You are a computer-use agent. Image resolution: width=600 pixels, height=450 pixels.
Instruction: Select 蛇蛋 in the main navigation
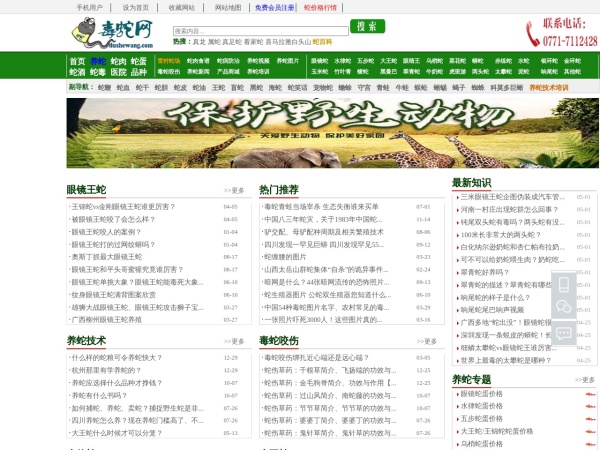click(x=139, y=61)
